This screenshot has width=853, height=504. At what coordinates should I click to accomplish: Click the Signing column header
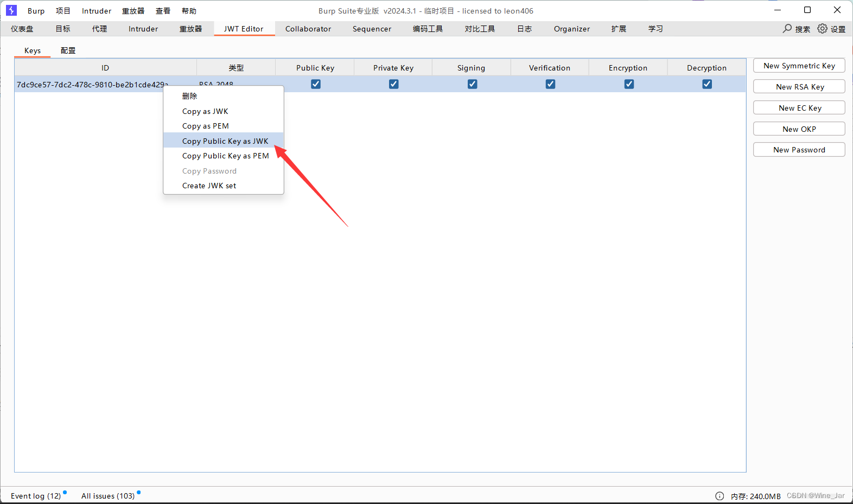(x=471, y=68)
